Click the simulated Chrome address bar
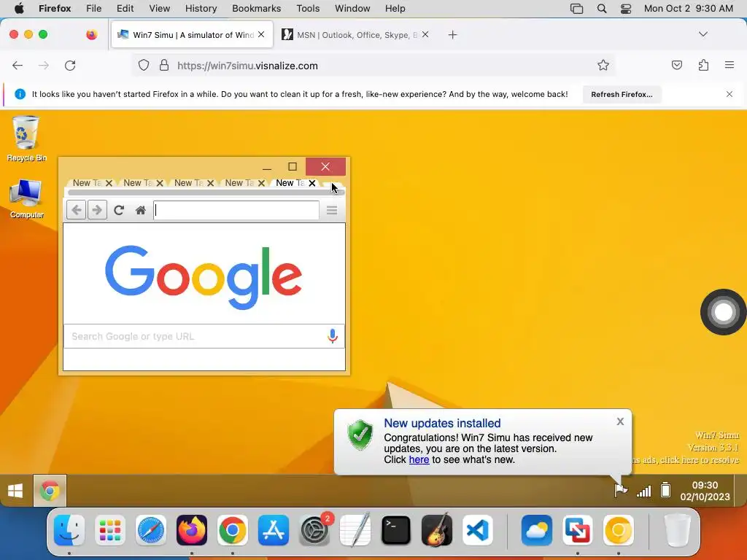Screen dimensions: 747x560 click(236, 210)
